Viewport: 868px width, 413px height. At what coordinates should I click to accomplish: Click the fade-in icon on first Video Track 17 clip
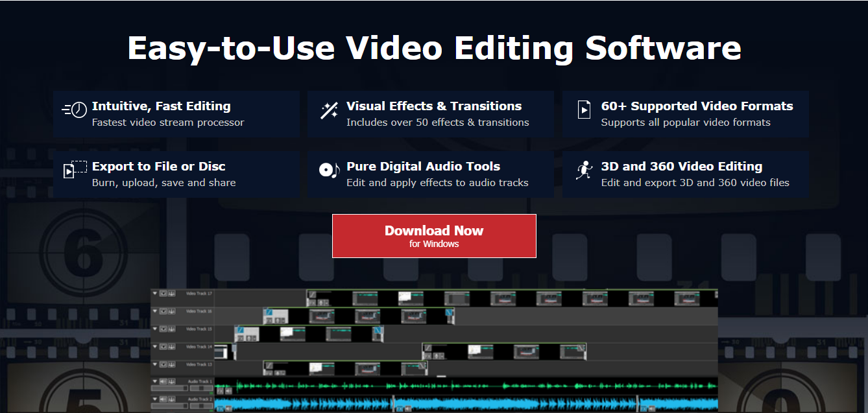[312, 294]
